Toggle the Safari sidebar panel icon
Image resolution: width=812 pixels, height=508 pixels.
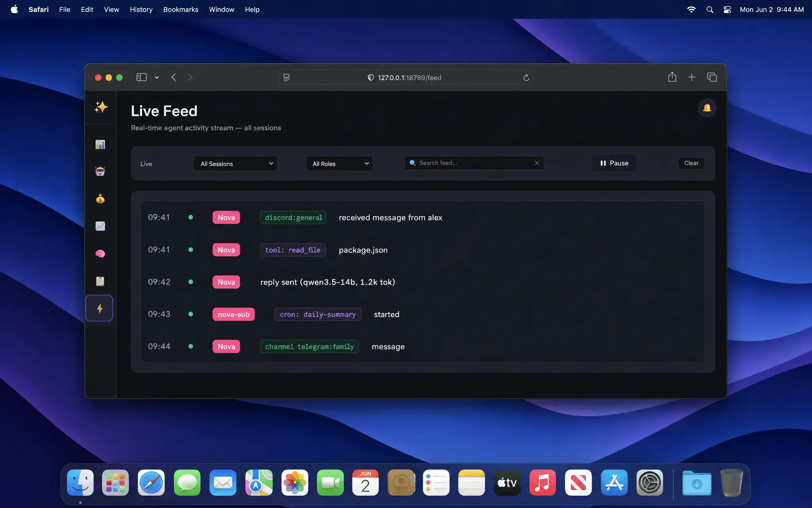tap(142, 77)
